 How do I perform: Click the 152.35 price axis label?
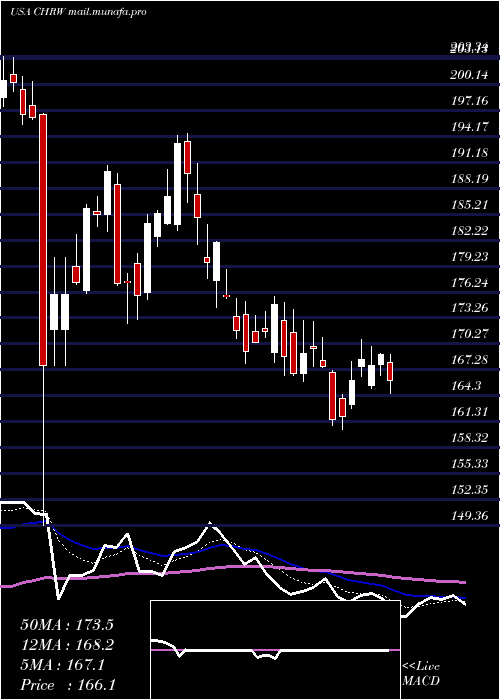[469, 491]
